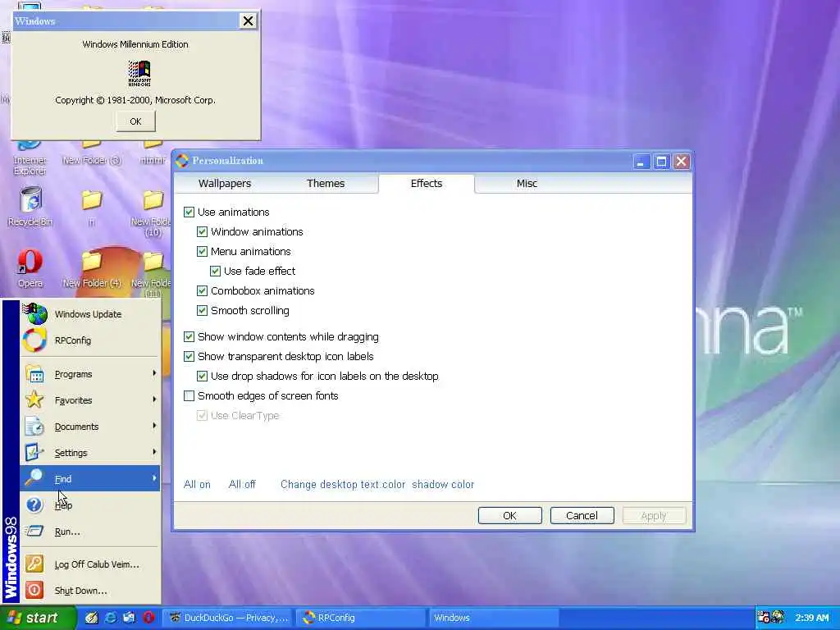
Task: Click OK in Windows Millennium dialog
Action: click(136, 121)
